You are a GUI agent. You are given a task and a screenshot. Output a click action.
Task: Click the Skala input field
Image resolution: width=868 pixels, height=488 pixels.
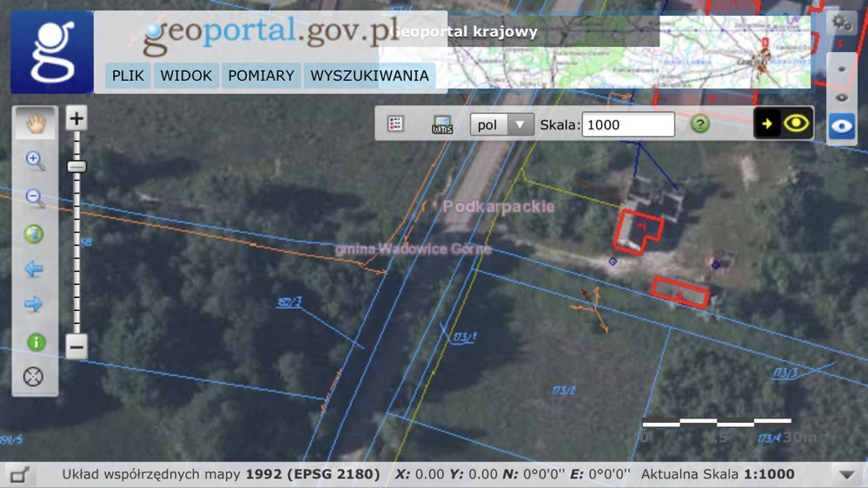point(628,124)
